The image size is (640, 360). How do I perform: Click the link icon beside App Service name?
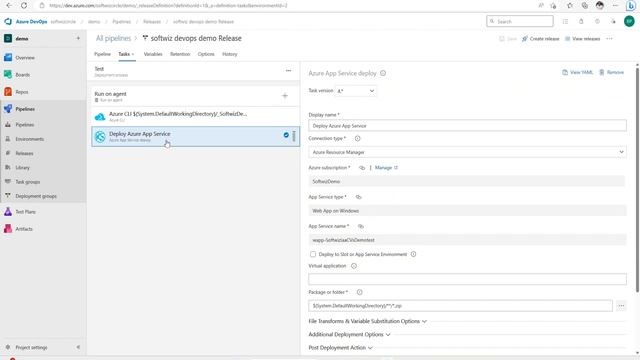click(361, 226)
